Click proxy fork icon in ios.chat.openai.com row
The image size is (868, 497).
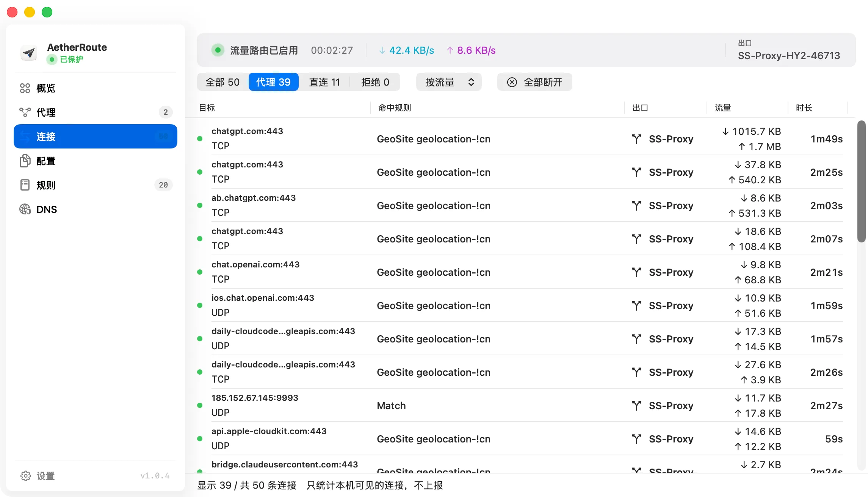(637, 306)
